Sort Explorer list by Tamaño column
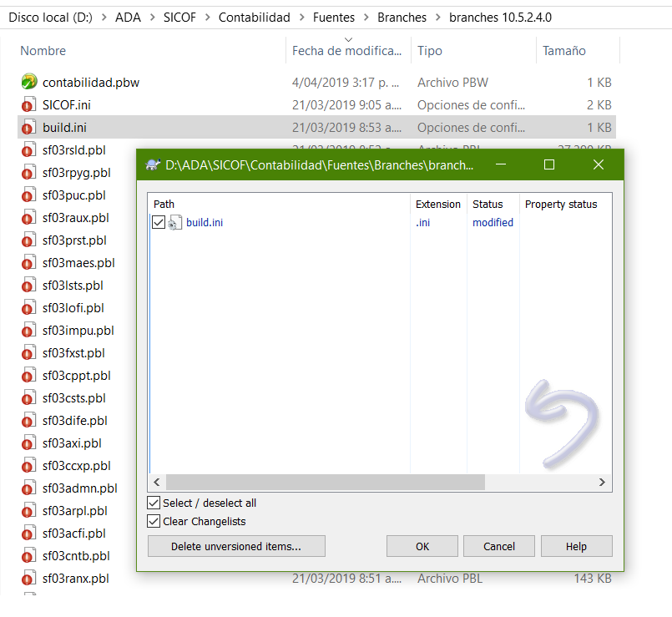This screenshot has height=617, width=672. pyautogui.click(x=578, y=51)
